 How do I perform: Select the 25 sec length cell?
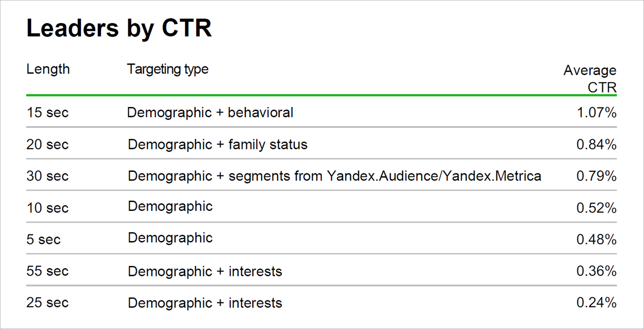[x=48, y=303]
